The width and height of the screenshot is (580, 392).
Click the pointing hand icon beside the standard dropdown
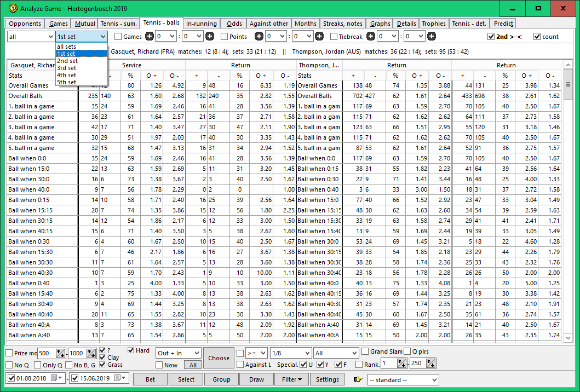[358, 379]
